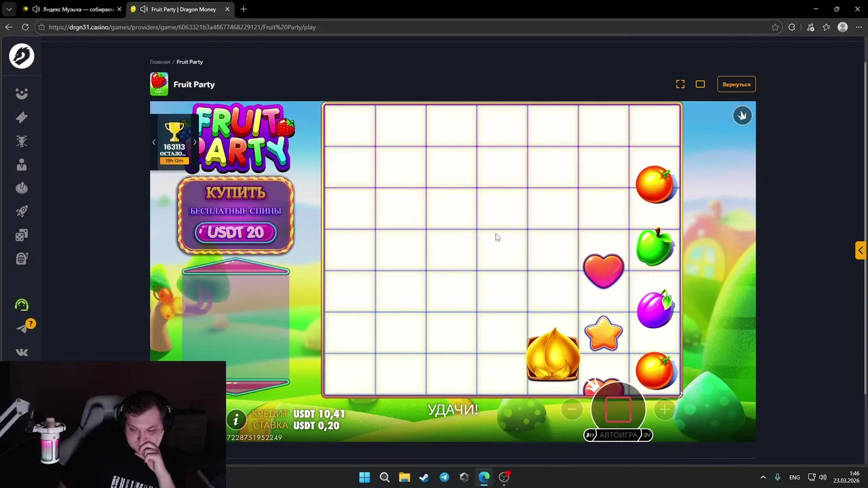This screenshot has width=868, height=488.
Task: Reload the current page
Action: point(25,27)
